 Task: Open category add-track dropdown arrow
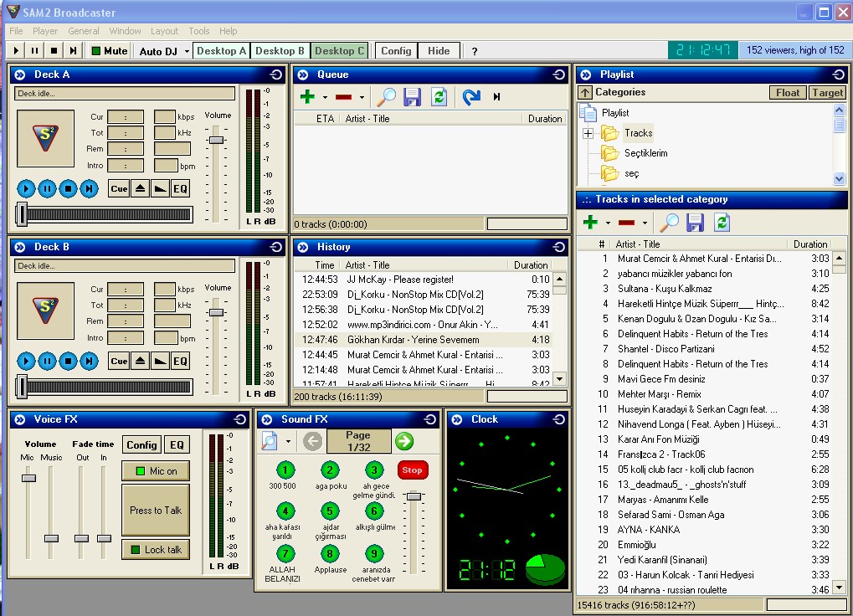coord(608,223)
